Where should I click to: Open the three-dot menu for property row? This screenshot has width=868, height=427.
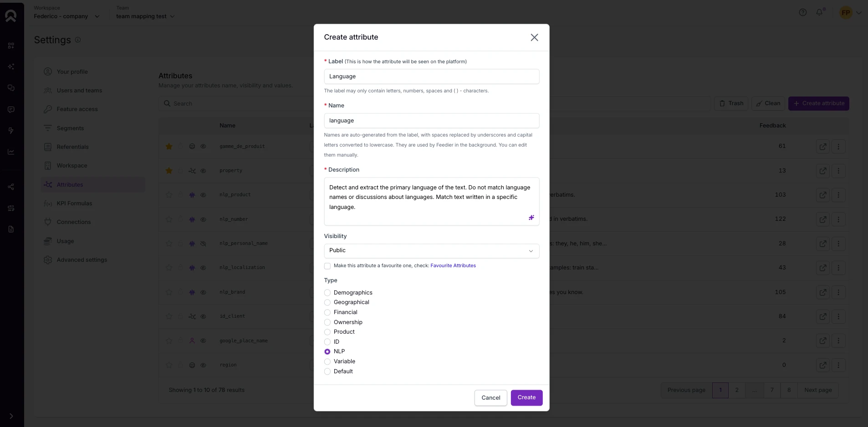point(838,171)
